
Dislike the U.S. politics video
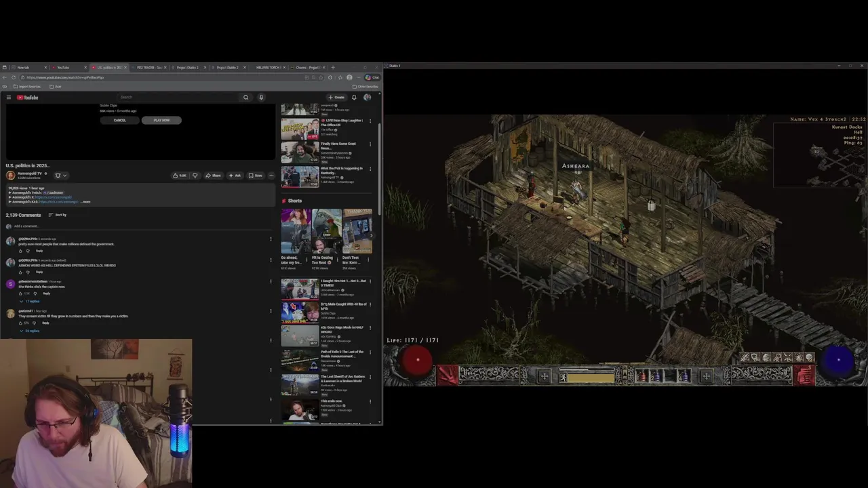coord(195,176)
